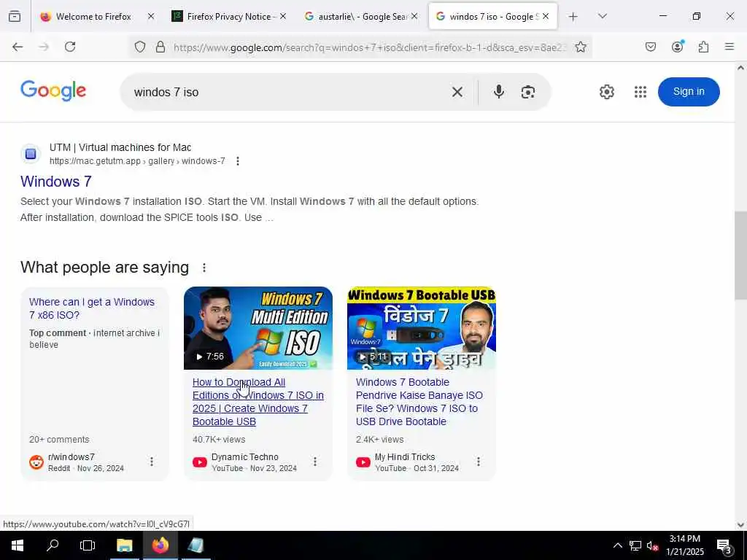Start Google voice search

[x=499, y=91]
